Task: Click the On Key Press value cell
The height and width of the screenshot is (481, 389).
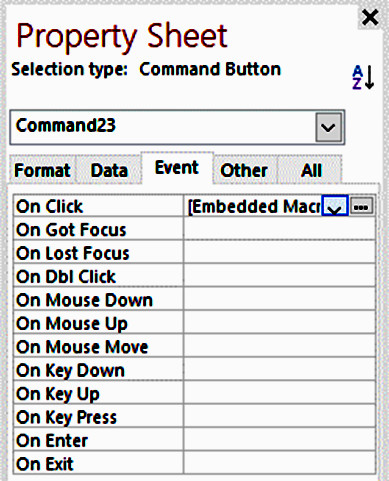Action: 280,417
